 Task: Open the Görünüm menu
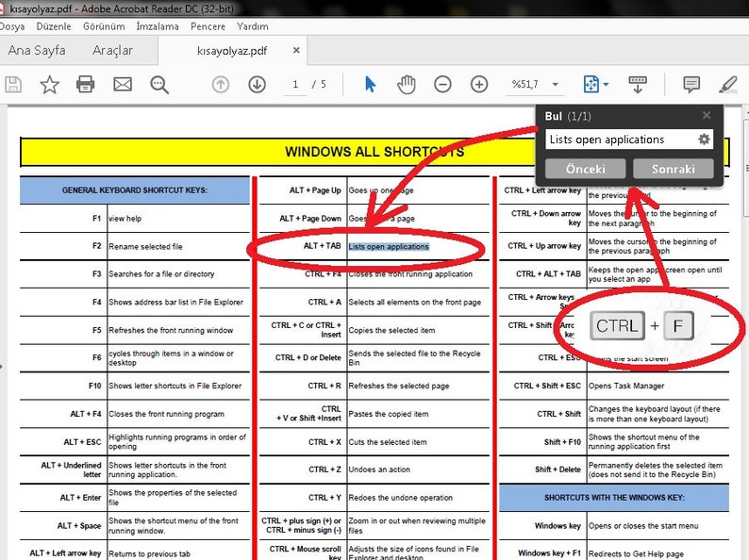point(104,26)
